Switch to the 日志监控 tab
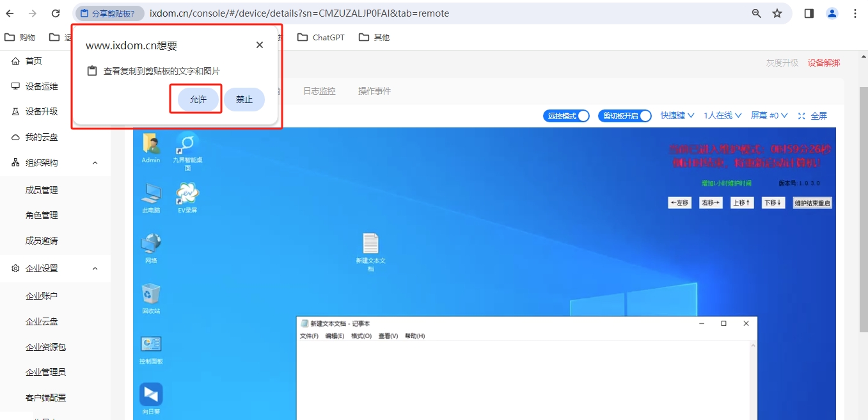 pyautogui.click(x=319, y=91)
